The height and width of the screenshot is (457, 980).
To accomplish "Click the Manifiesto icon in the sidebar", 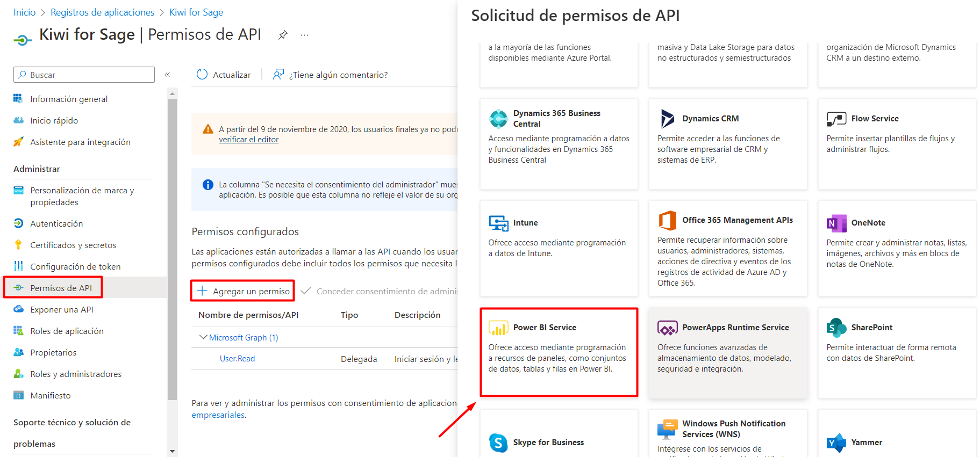I will [18, 395].
